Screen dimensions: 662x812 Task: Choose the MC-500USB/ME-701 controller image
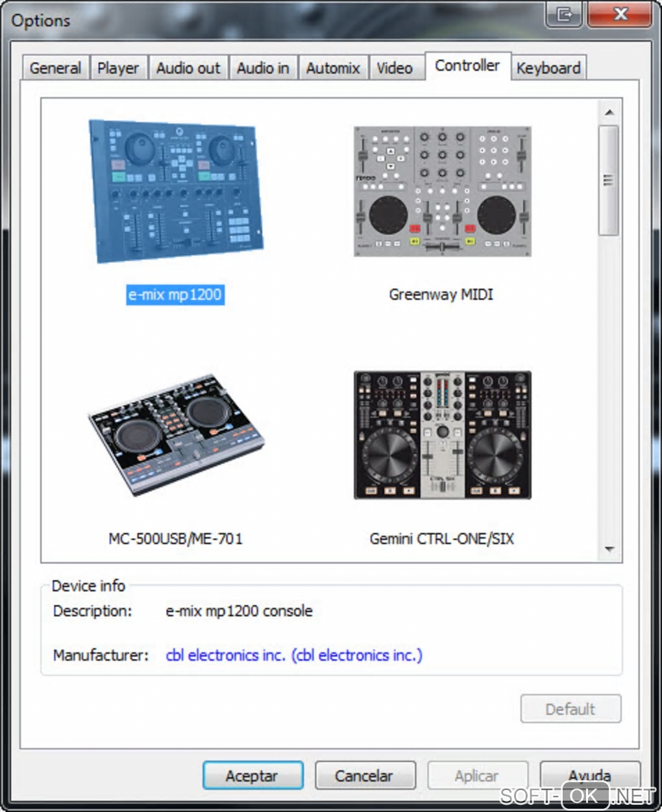coord(176,435)
